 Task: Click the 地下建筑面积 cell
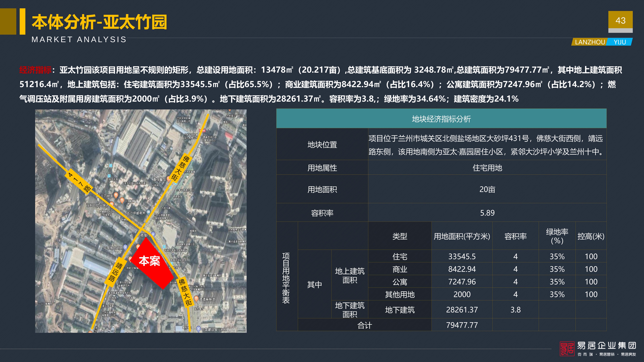tap(350, 310)
